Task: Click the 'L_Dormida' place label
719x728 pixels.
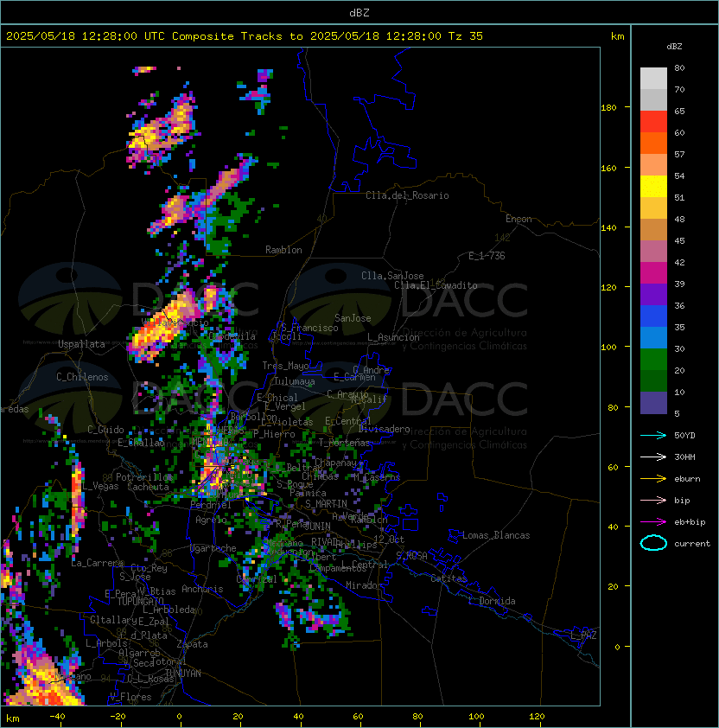Action: tap(492, 601)
